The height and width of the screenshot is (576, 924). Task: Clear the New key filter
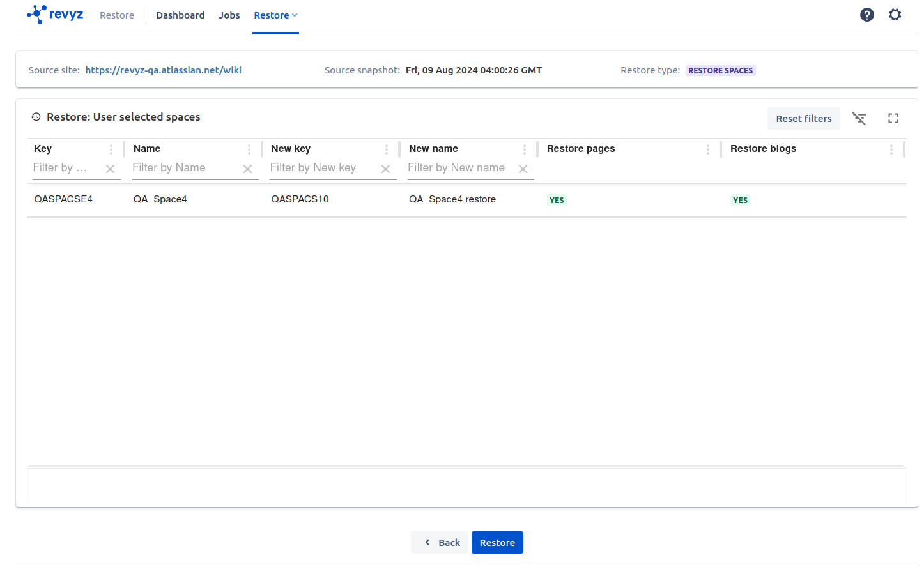click(x=385, y=169)
